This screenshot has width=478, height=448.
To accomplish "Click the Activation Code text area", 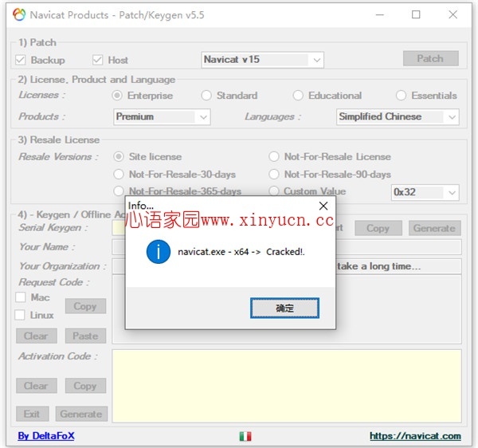I will (x=287, y=386).
